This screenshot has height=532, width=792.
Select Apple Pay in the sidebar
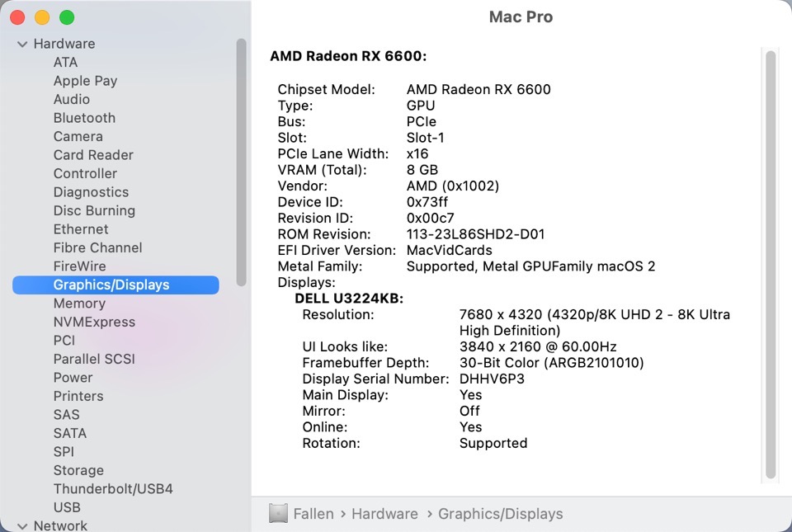[x=85, y=81]
